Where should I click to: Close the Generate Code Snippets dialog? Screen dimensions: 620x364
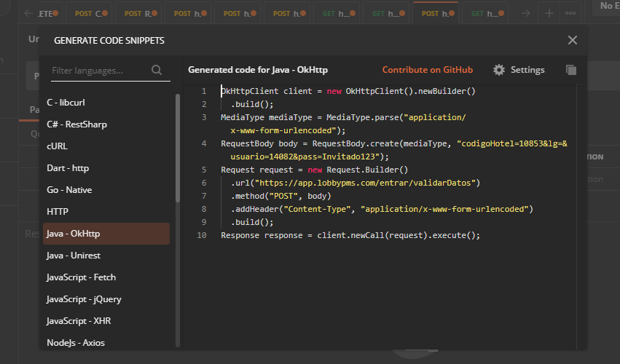click(x=572, y=41)
